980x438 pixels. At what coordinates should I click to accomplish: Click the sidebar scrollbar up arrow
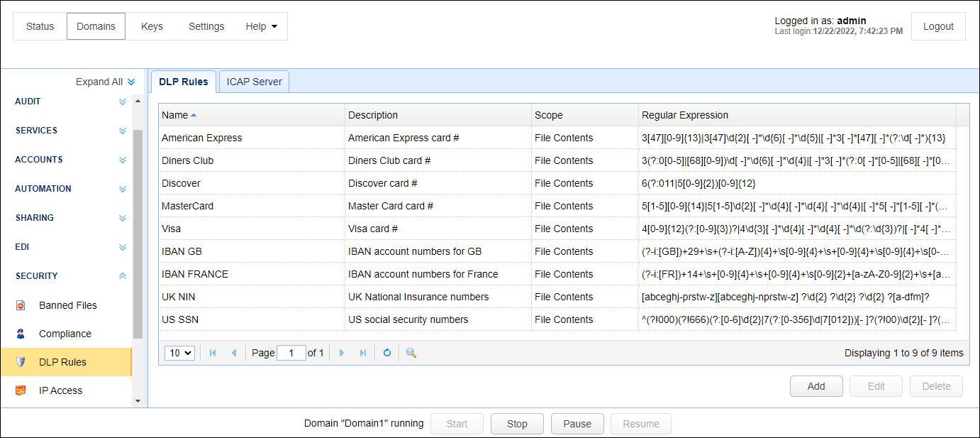click(138, 100)
